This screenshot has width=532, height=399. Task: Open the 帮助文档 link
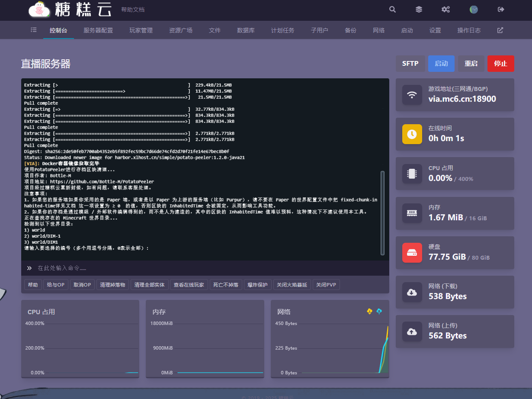click(x=133, y=10)
